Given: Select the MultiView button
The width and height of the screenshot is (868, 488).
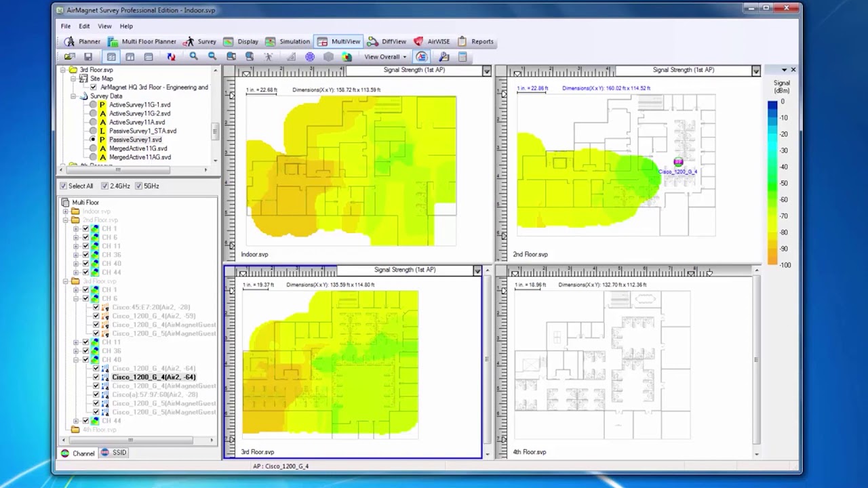Looking at the screenshot, I should pos(338,41).
